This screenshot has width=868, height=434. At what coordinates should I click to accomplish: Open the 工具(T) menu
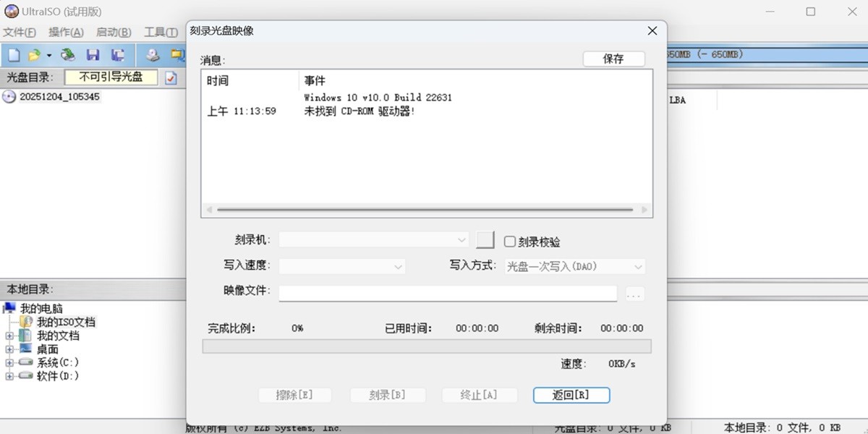pyautogui.click(x=160, y=32)
